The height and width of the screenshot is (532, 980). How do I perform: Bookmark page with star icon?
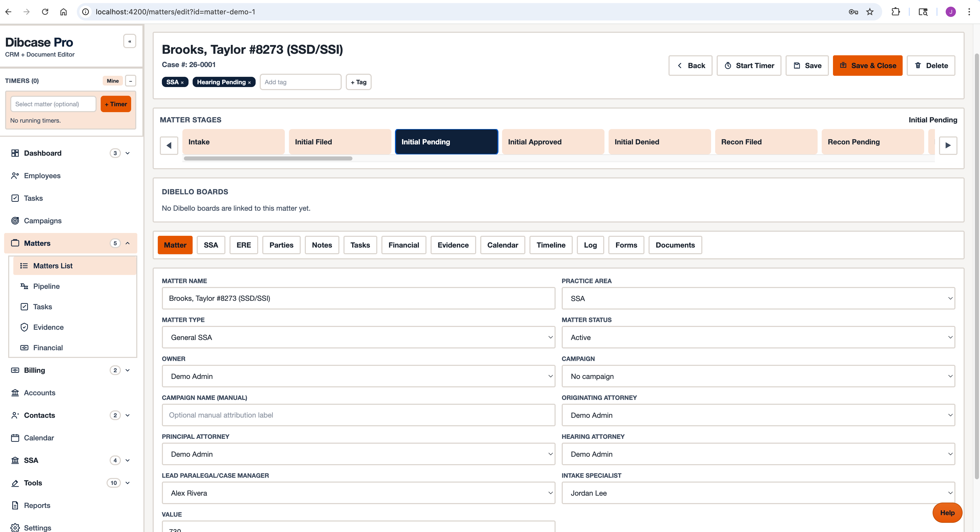(x=870, y=12)
